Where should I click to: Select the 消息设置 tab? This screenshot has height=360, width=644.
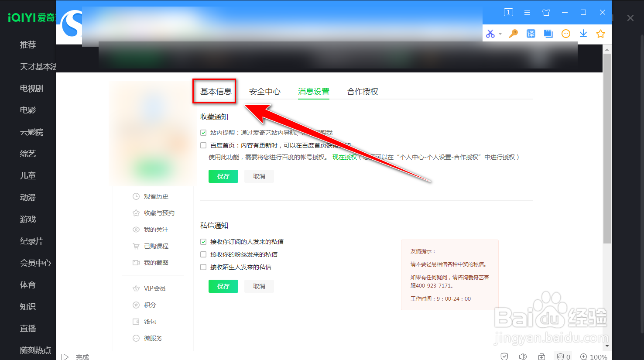(314, 92)
